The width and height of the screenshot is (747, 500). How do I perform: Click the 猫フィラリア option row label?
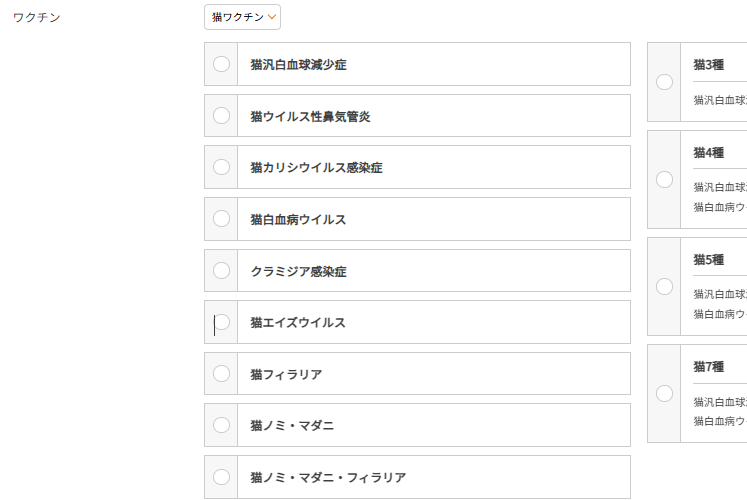pyautogui.click(x=286, y=374)
